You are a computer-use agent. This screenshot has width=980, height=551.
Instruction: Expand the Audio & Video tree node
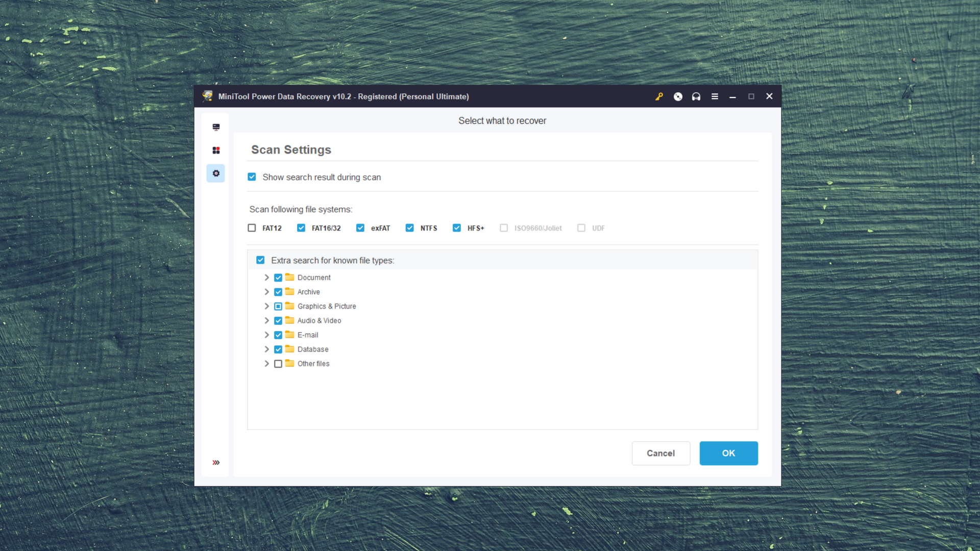(266, 320)
